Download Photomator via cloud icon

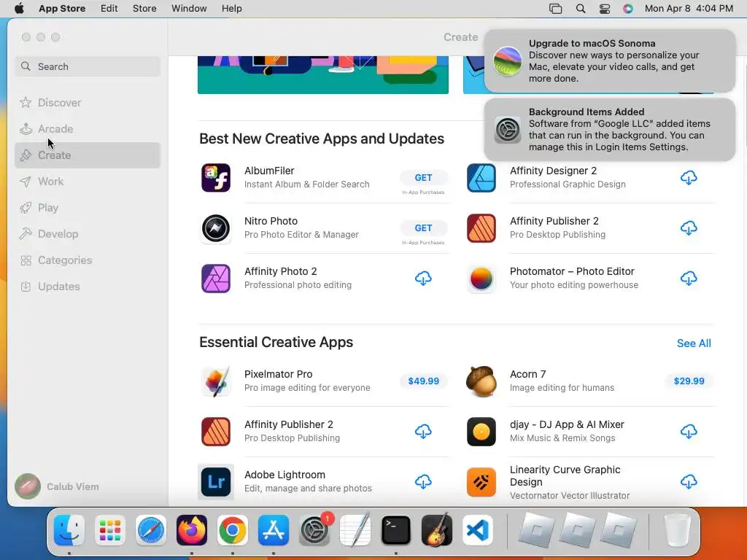pos(689,278)
